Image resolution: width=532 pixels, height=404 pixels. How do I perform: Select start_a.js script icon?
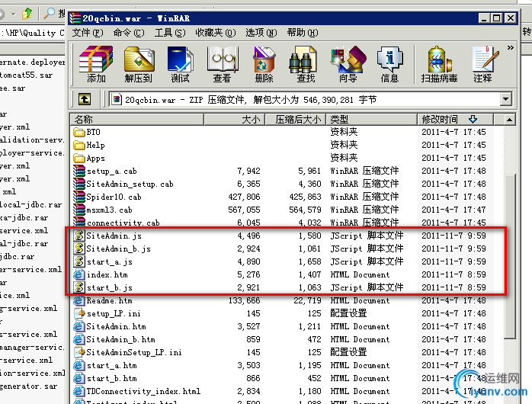point(79,261)
